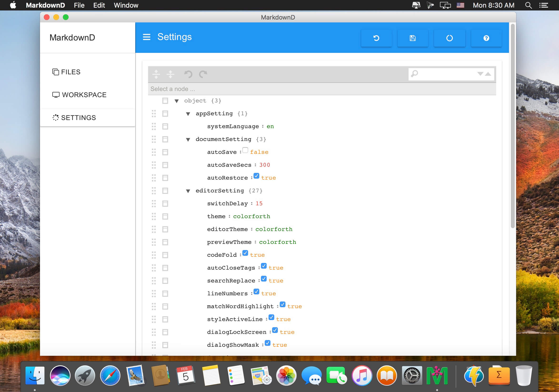Click the theme value colorforth
The image size is (559, 392).
tap(251, 216)
